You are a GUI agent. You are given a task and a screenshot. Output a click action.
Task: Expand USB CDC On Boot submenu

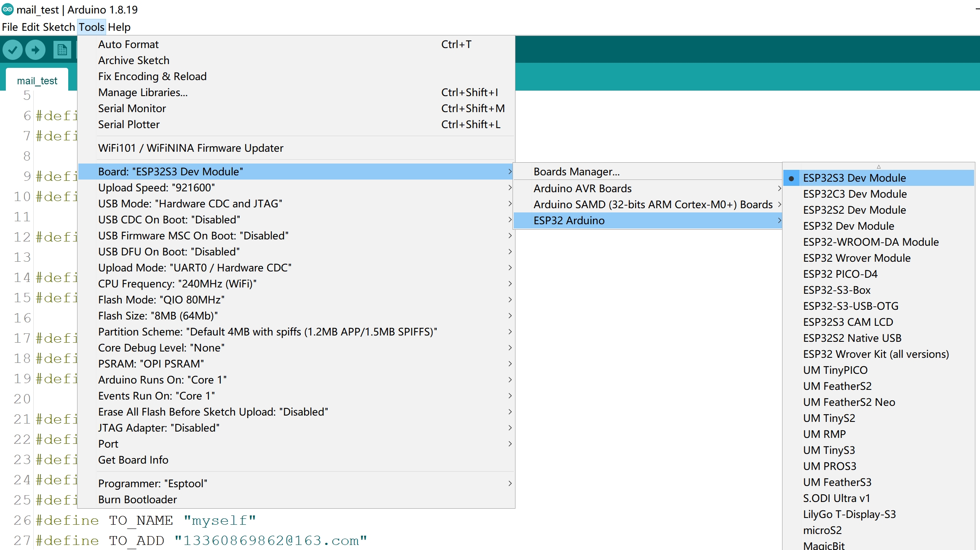point(296,220)
